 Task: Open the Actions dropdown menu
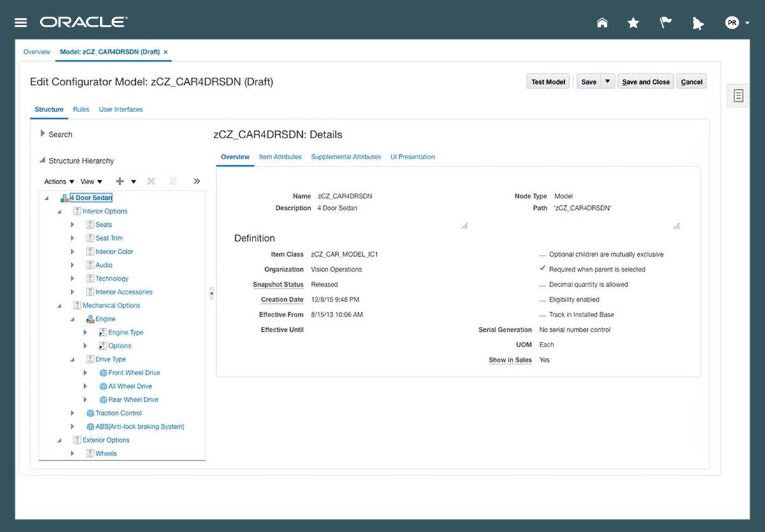pyautogui.click(x=59, y=182)
